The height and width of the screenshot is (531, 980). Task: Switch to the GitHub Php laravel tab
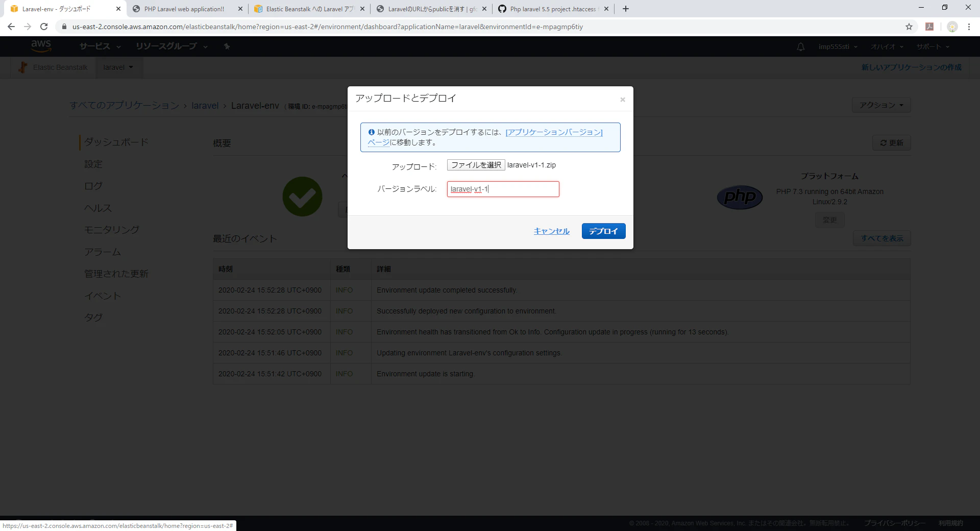553,9
